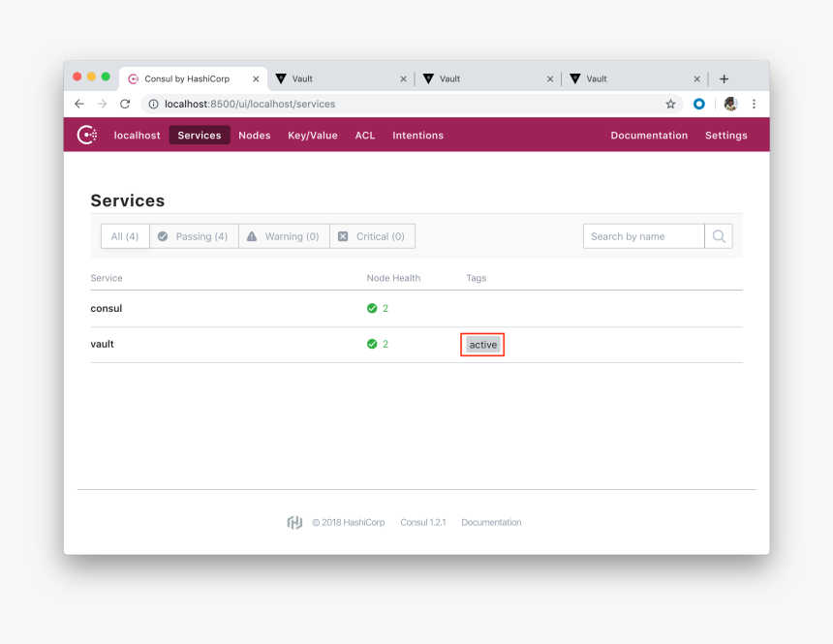Click the Consul 1.2.1 footer link
Image resolution: width=833 pixels, height=644 pixels.
(423, 522)
